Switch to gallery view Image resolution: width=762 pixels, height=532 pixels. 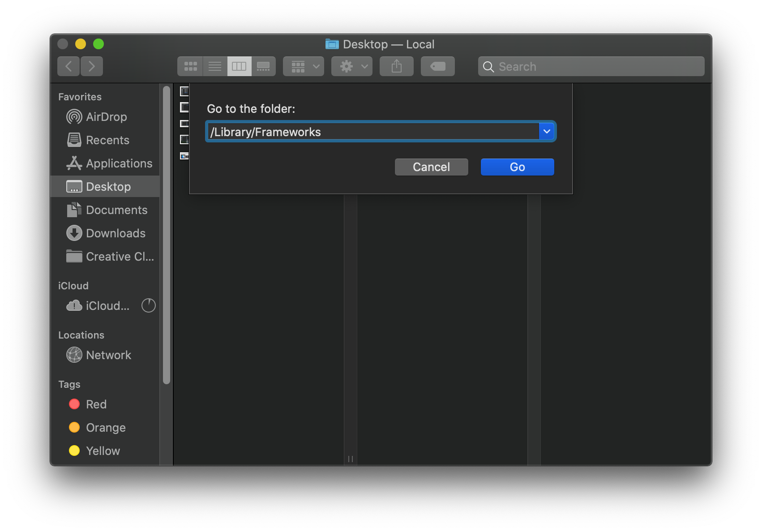coord(263,66)
